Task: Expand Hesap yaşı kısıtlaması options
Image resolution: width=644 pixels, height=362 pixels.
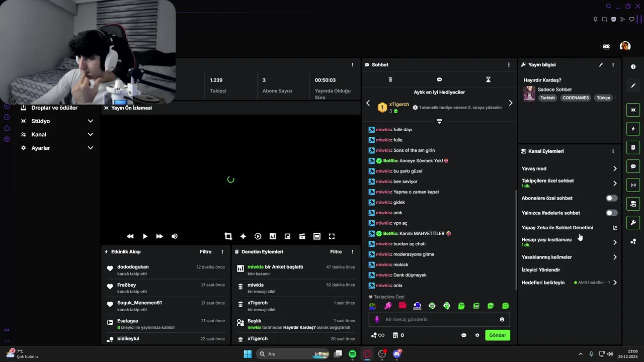Action: (615, 242)
